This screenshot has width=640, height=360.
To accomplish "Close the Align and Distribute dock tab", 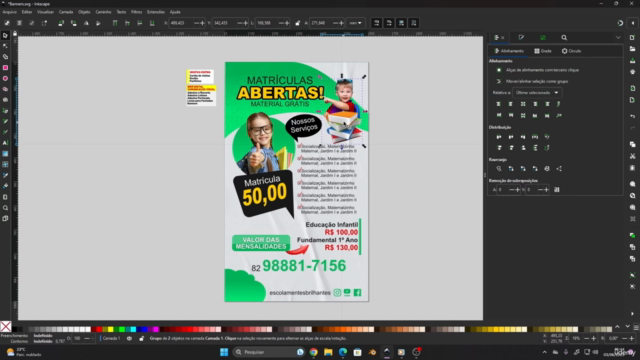I will [x=502, y=38].
